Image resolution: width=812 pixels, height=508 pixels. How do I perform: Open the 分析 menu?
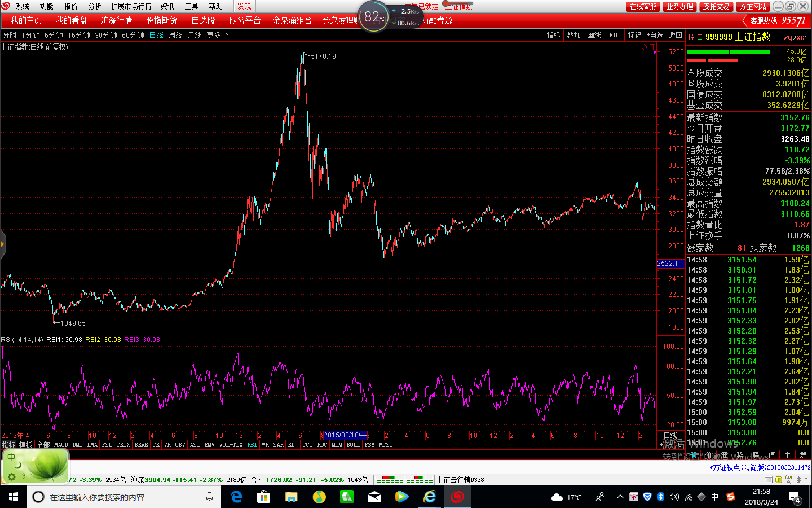95,6
